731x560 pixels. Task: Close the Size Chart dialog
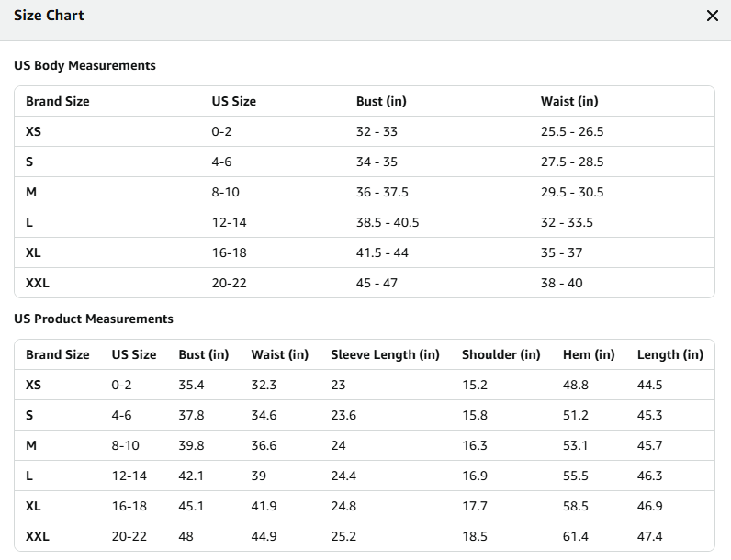pyautogui.click(x=712, y=16)
